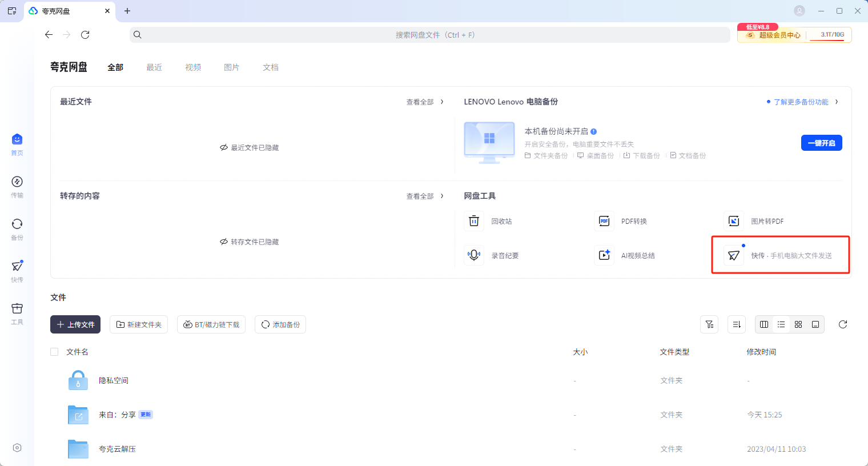Open the 首页 home sidebar icon
This screenshot has width=868, height=466.
(17, 139)
